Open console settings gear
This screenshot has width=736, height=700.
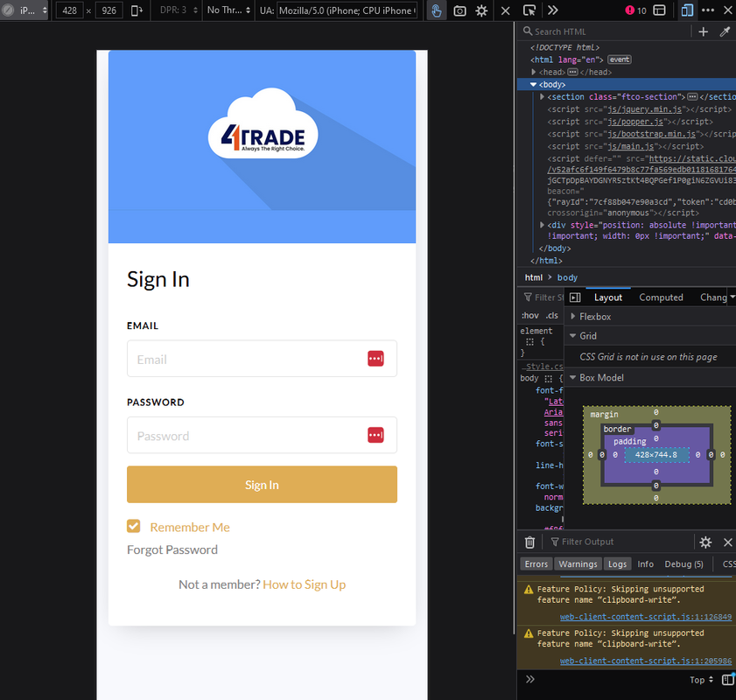click(705, 542)
